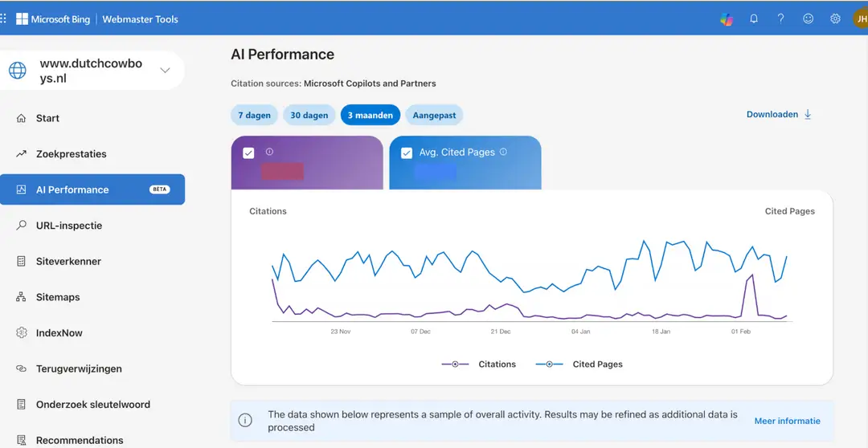The height and width of the screenshot is (448, 868).
Task: Toggle Cited Pages series in legend
Action: [579, 364]
